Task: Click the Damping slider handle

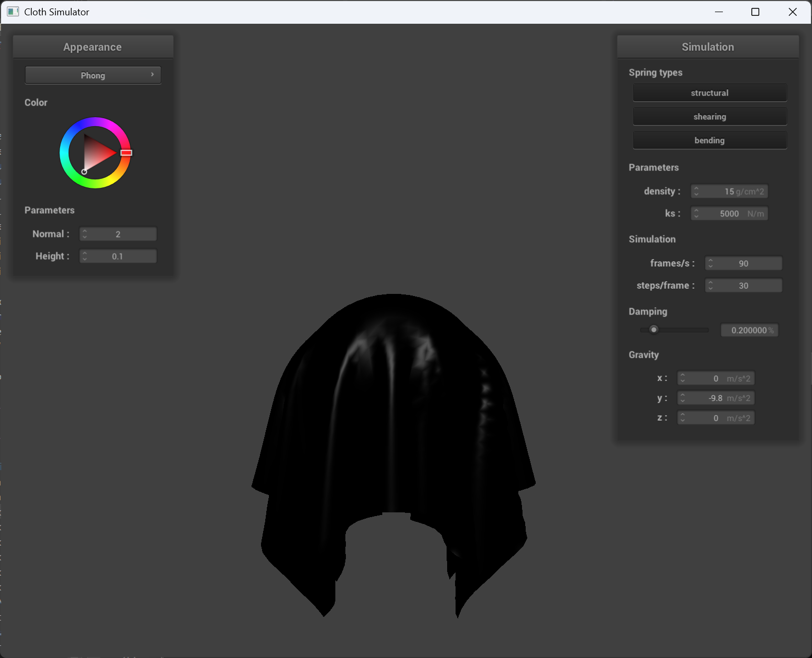Action: pyautogui.click(x=654, y=330)
